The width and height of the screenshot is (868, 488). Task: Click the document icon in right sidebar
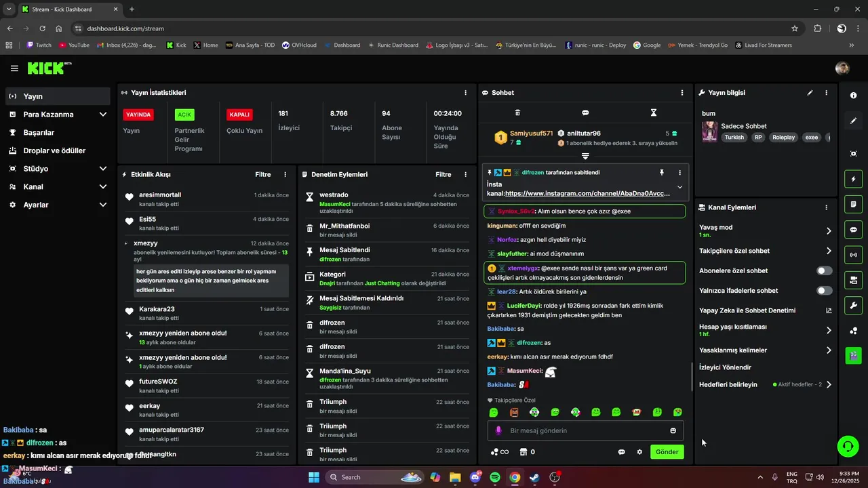pos(853,204)
